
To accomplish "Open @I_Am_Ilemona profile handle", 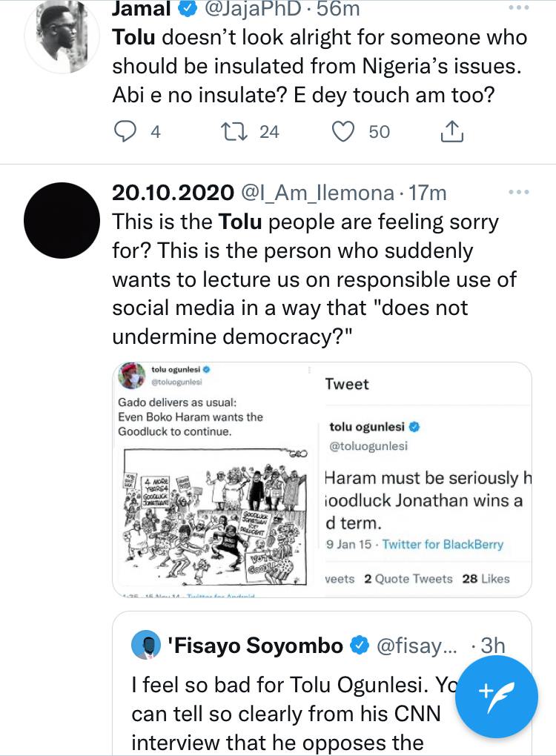I will tap(318, 193).
